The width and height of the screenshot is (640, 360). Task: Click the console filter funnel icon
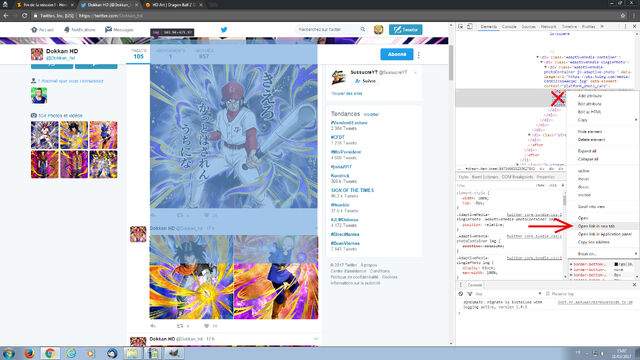pyautogui.click(x=470, y=294)
